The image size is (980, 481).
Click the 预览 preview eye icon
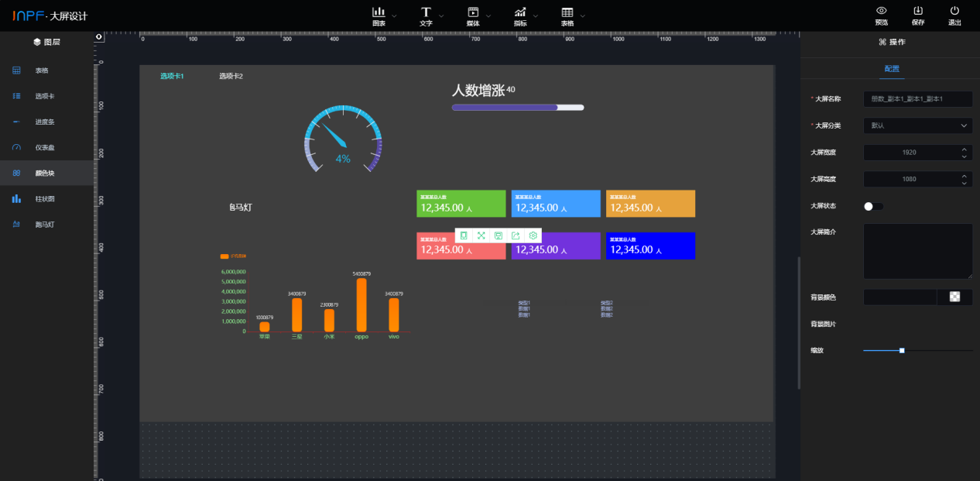coord(881,11)
